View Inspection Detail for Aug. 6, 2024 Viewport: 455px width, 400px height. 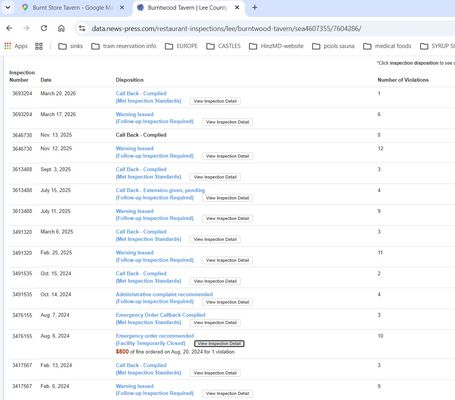219,343
